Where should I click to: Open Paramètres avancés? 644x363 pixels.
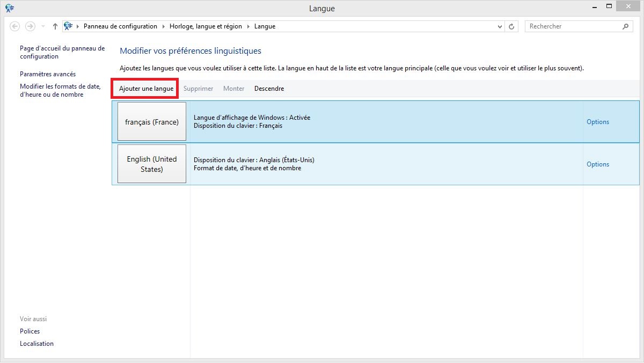[48, 74]
